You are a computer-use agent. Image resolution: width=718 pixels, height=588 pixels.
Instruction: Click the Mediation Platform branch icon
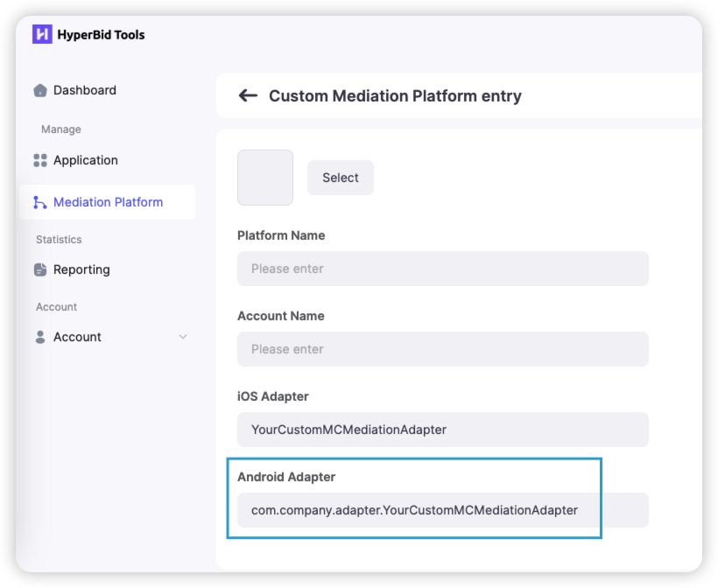pos(40,202)
